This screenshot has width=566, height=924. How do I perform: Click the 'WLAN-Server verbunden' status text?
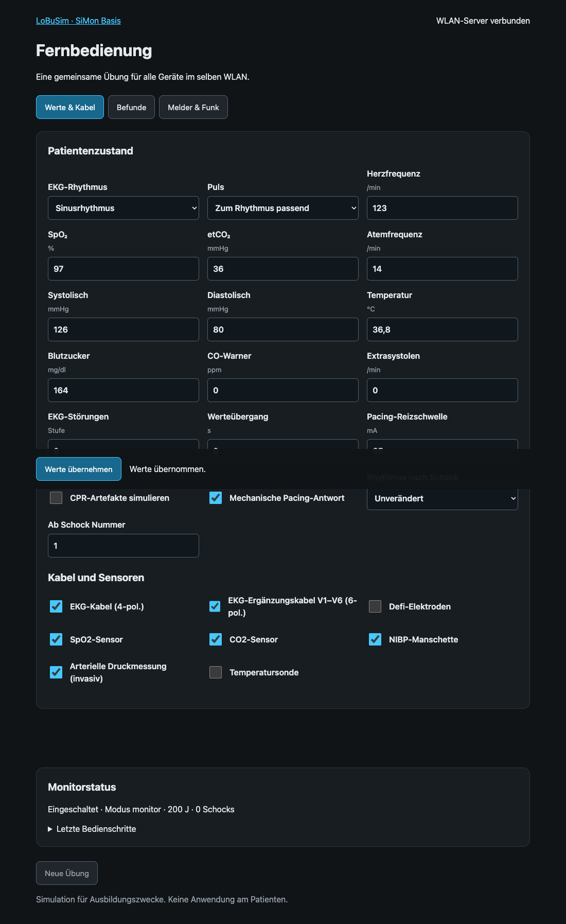click(x=483, y=21)
